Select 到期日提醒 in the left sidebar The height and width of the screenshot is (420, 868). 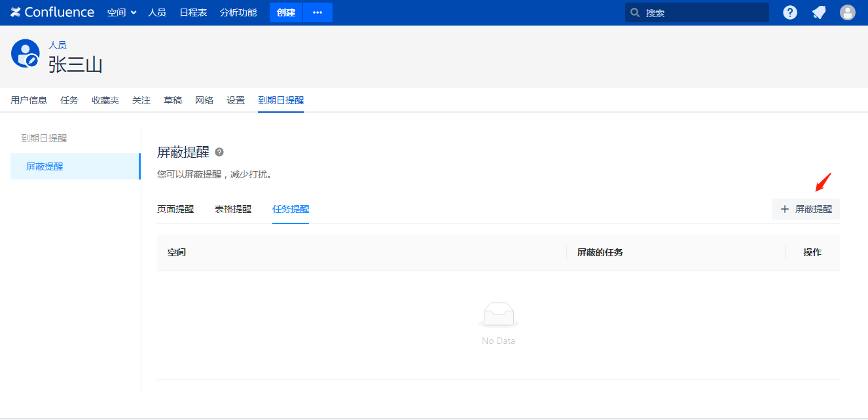point(44,138)
